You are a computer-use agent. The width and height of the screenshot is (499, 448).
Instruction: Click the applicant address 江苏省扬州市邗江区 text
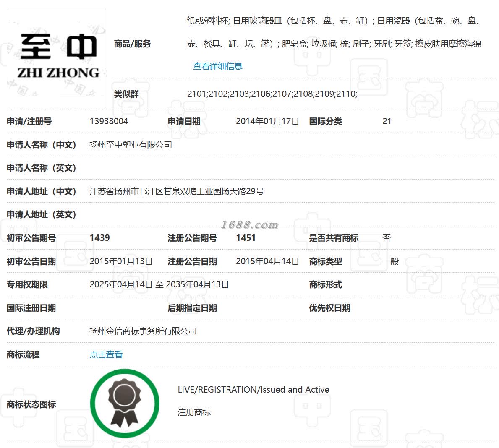126,191
